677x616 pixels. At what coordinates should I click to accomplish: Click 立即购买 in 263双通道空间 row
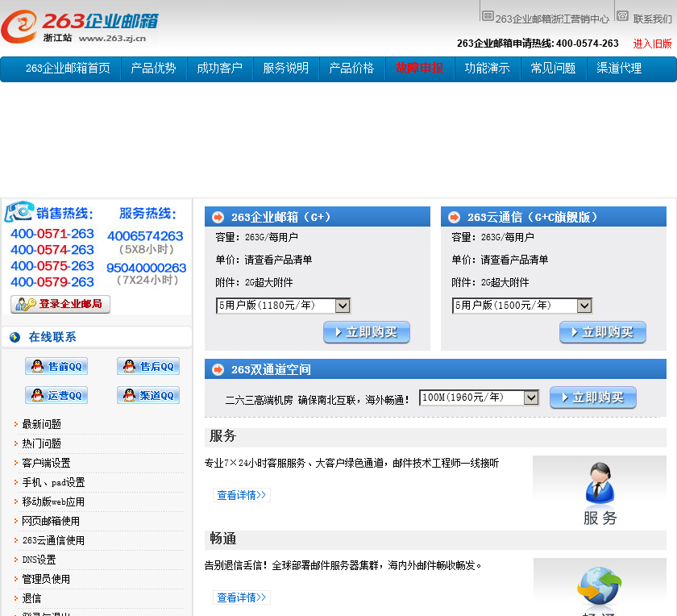593,397
